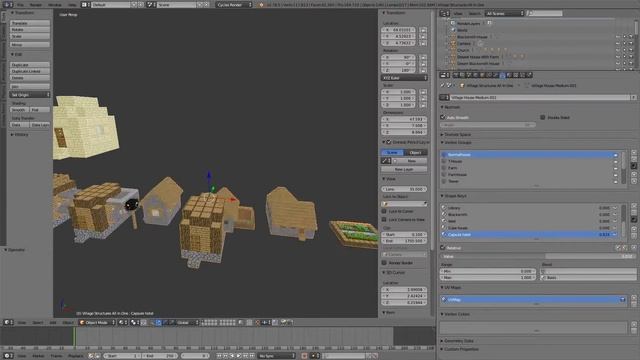This screenshot has width=640, height=360.
Task: Expand the Texture Space panel
Action: coord(456,134)
